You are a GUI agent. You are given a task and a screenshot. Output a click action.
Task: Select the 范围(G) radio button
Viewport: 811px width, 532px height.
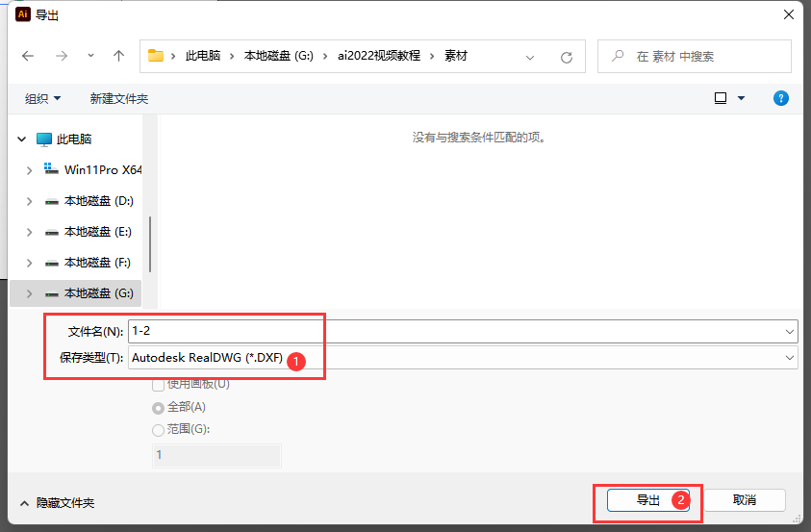[159, 430]
